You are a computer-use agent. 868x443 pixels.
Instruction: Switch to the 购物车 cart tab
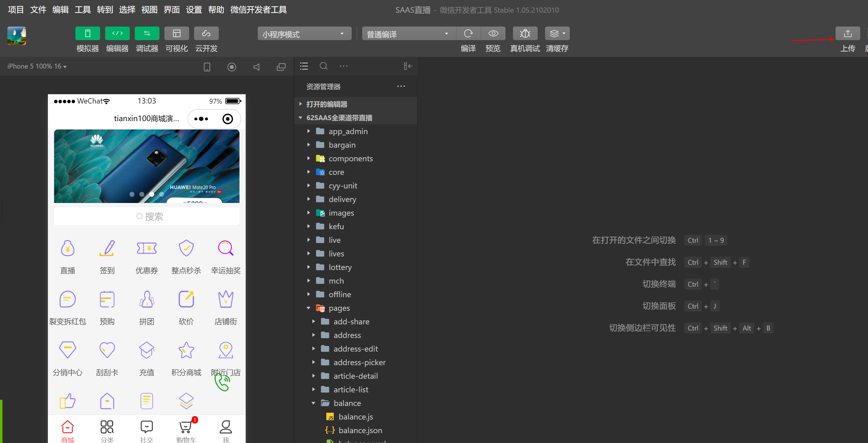[186, 431]
